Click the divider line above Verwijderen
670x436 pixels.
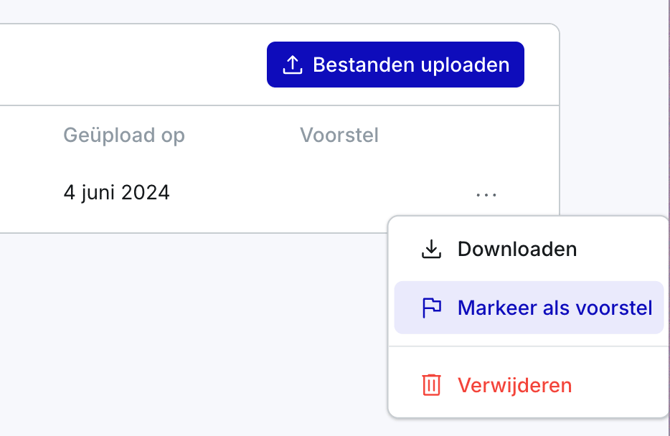(x=528, y=347)
